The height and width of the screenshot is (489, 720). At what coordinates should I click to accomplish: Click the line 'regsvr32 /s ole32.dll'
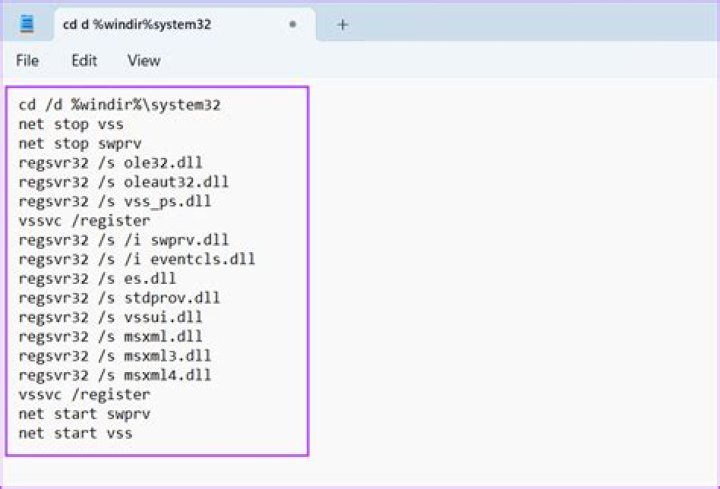[110, 163]
